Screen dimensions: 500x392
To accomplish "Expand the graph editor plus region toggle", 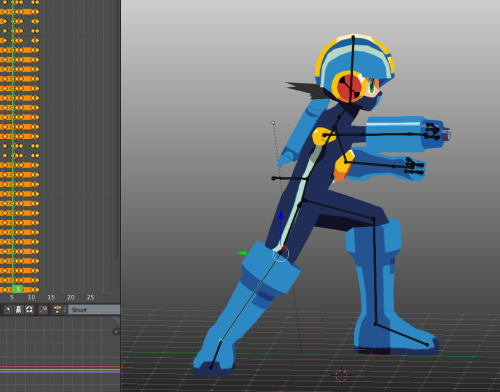I will [x=116, y=331].
